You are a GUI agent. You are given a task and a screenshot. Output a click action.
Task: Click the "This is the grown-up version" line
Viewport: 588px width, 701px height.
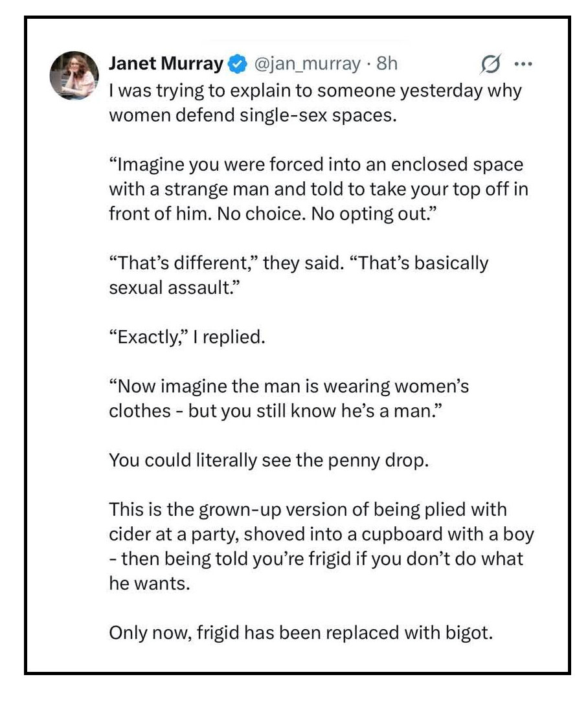point(308,509)
